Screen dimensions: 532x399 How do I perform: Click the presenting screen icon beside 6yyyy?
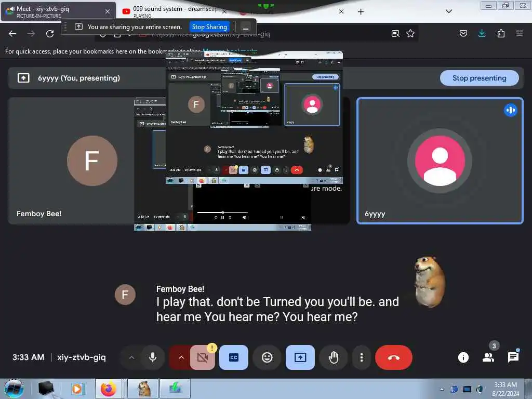(x=23, y=78)
